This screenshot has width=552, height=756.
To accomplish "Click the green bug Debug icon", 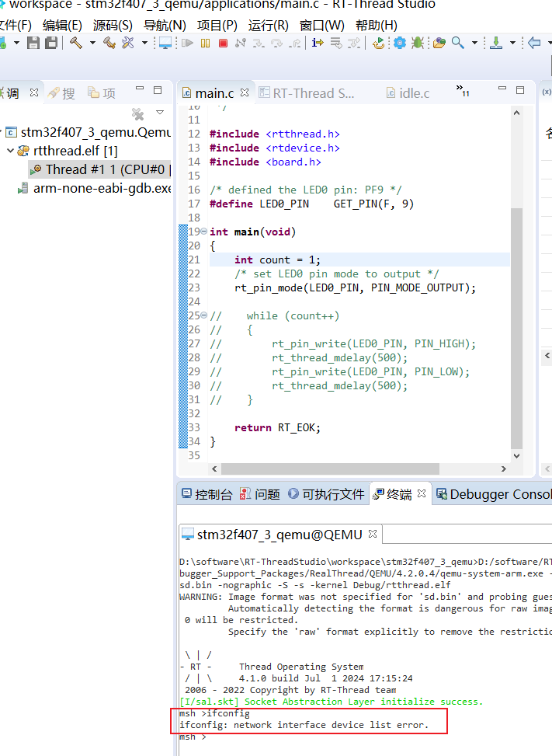I will click(418, 44).
